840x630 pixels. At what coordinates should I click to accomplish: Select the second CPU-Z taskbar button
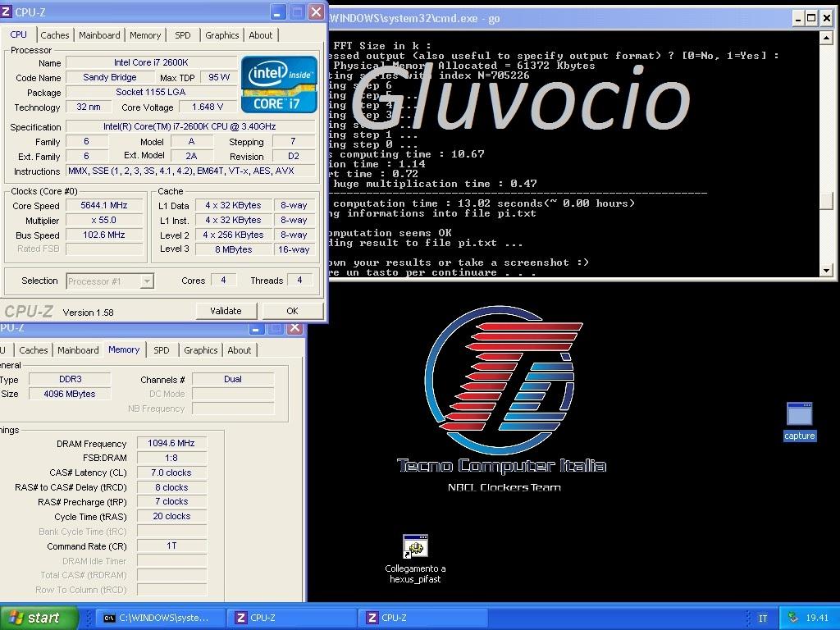point(422,618)
